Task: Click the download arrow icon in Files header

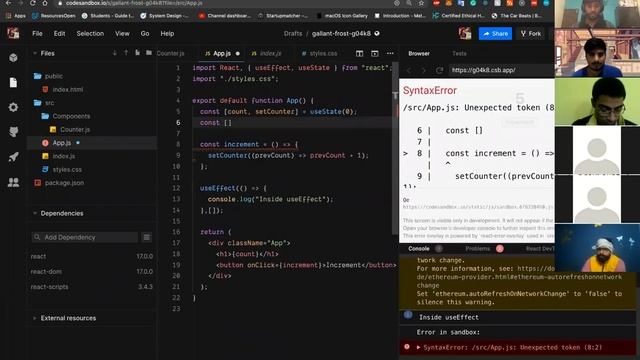Action: click(115, 53)
